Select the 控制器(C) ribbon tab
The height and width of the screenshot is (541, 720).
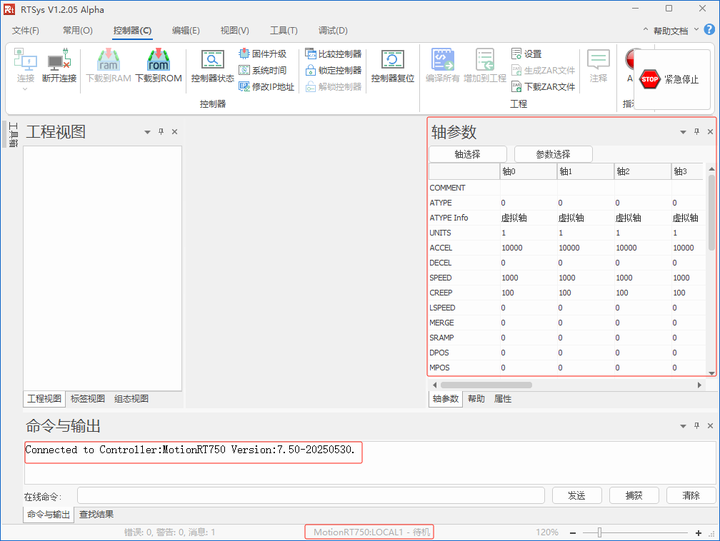[x=132, y=30]
